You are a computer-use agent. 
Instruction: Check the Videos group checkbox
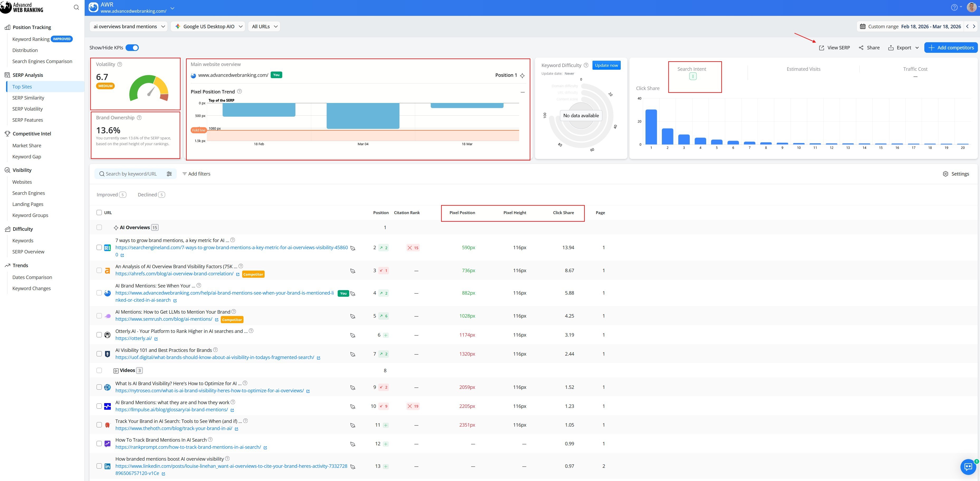(x=99, y=370)
